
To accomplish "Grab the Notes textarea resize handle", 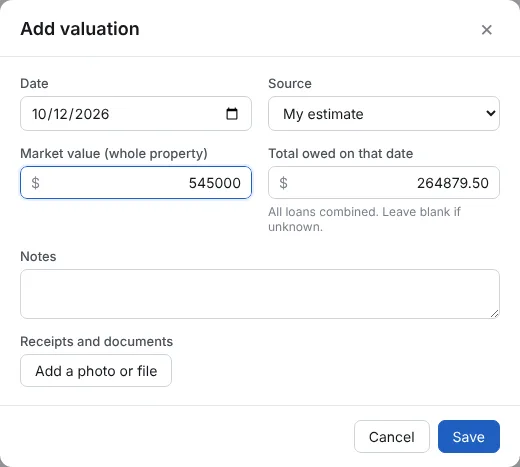I will point(495,314).
